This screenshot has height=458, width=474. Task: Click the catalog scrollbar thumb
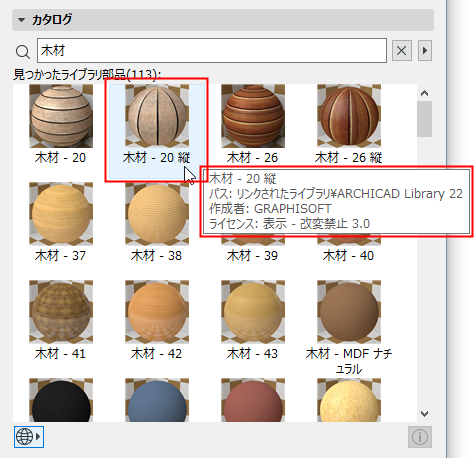point(424,119)
